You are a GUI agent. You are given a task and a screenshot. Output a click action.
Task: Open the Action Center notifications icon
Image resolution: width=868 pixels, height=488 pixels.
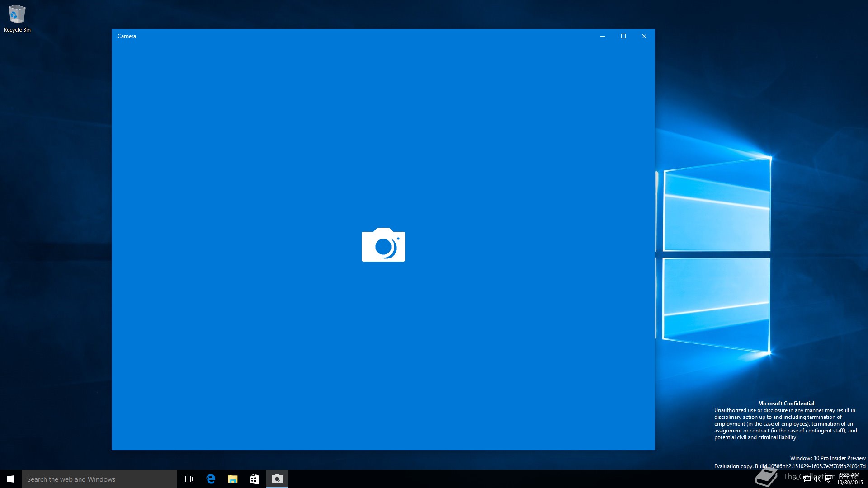[829, 479]
